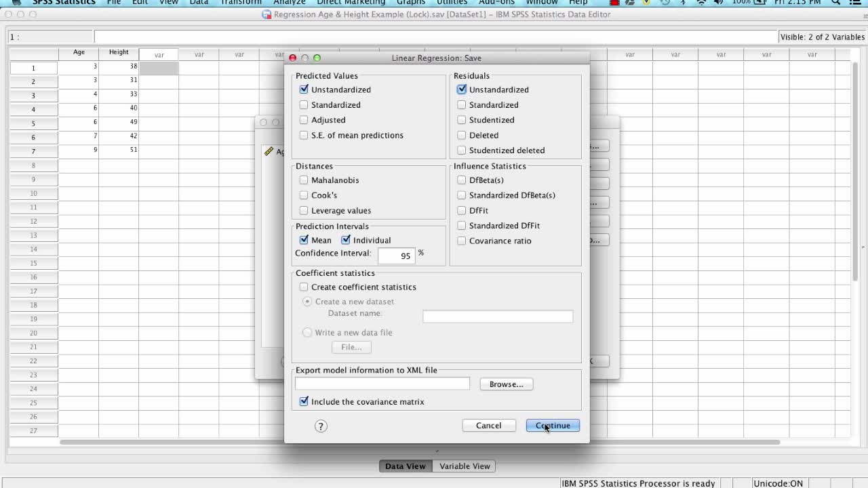Enable Studentized deleted residuals
This screenshot has height=488, width=868.
tap(462, 150)
